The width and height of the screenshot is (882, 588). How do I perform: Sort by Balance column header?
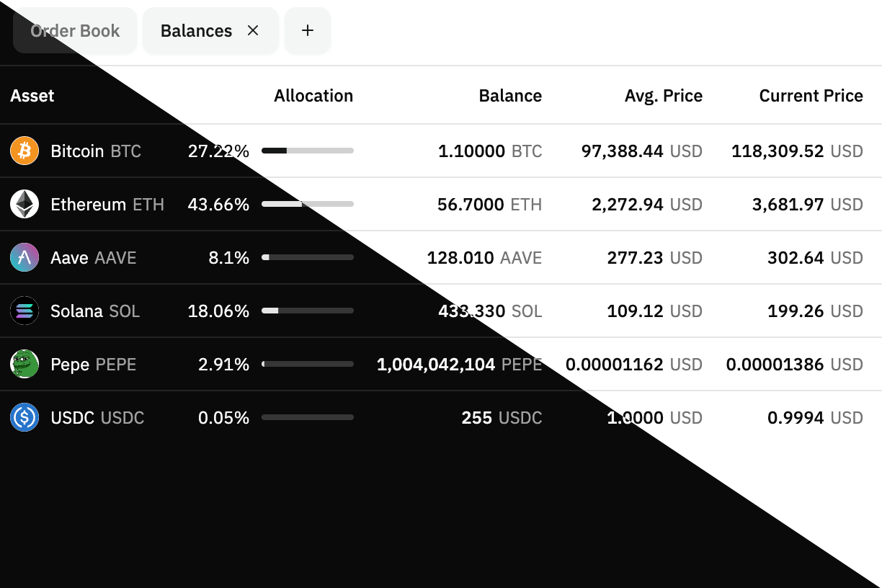click(x=510, y=96)
